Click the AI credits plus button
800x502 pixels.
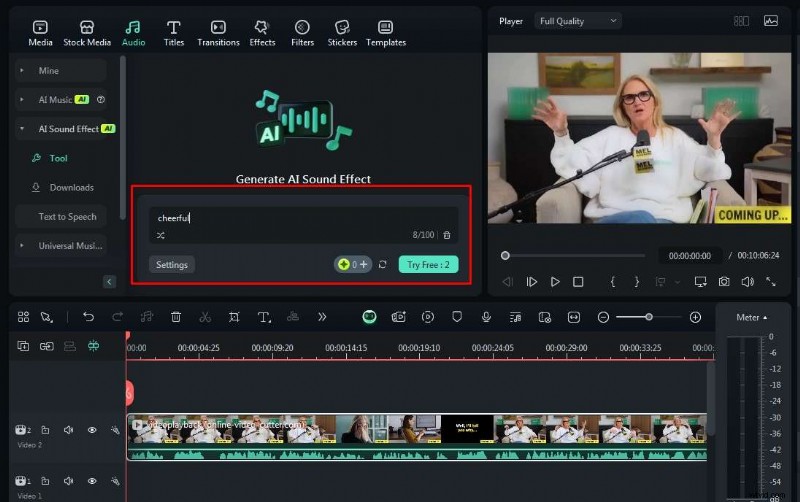point(364,264)
